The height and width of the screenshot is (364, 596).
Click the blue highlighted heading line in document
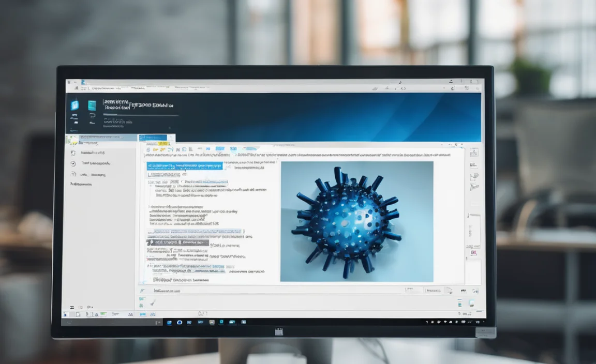click(185, 166)
